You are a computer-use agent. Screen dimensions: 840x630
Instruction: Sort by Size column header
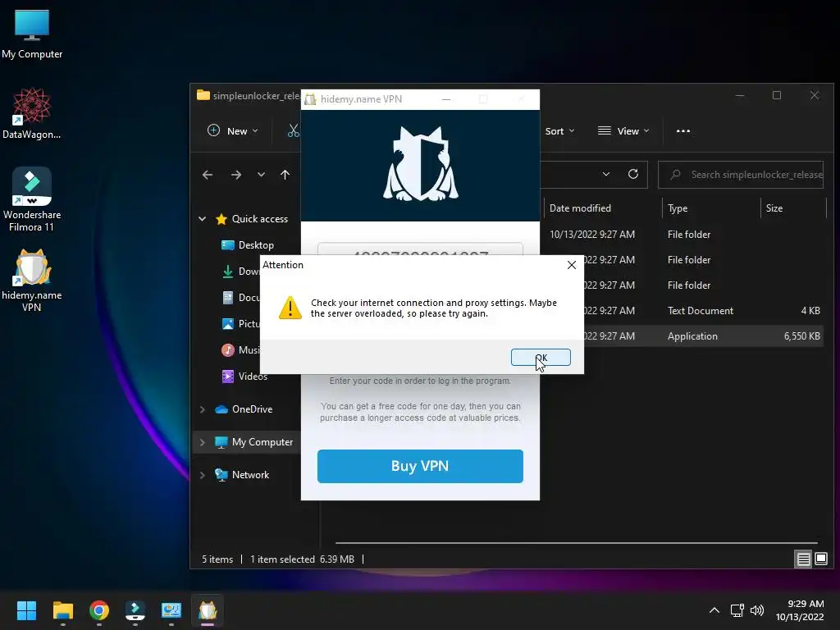(x=774, y=208)
